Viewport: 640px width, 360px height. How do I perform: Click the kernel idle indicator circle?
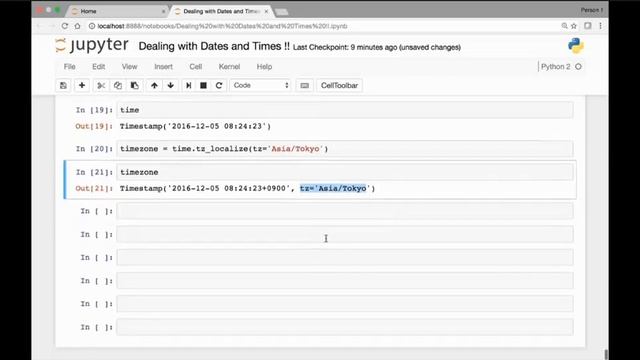click(x=578, y=67)
